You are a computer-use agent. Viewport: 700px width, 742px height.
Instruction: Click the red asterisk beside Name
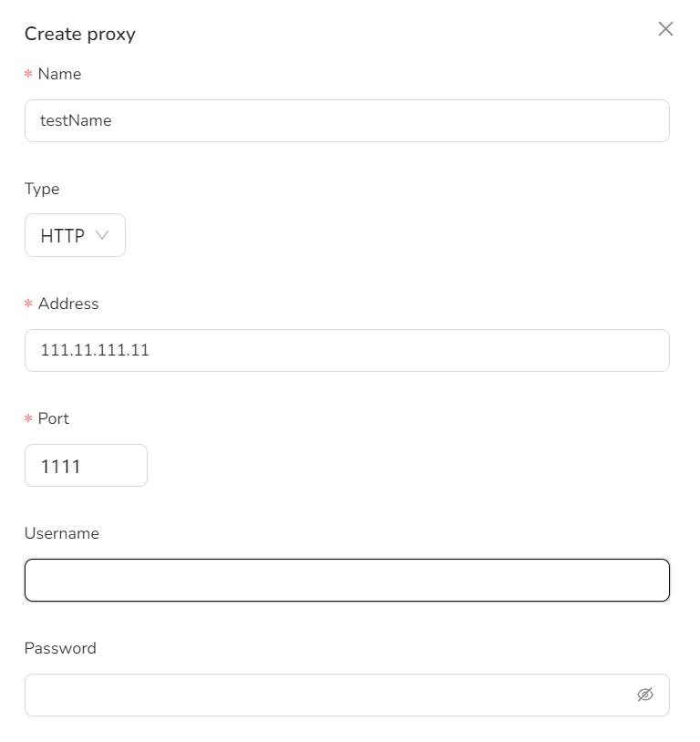point(28,75)
